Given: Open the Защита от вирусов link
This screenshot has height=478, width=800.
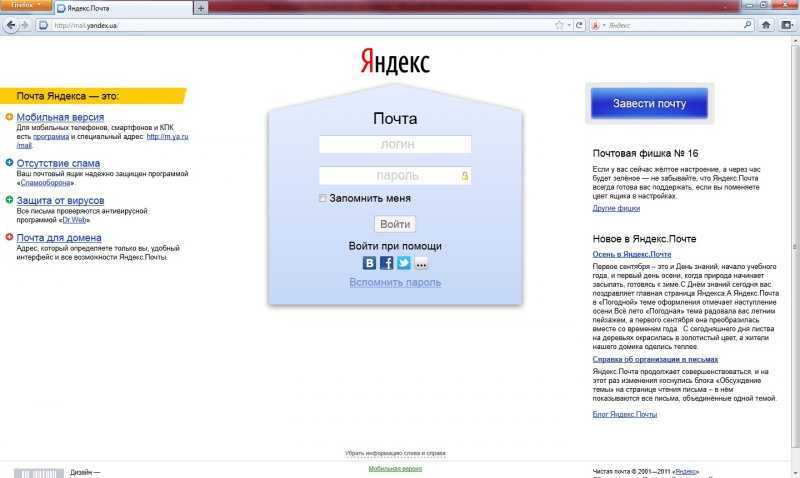Looking at the screenshot, I should (60, 200).
